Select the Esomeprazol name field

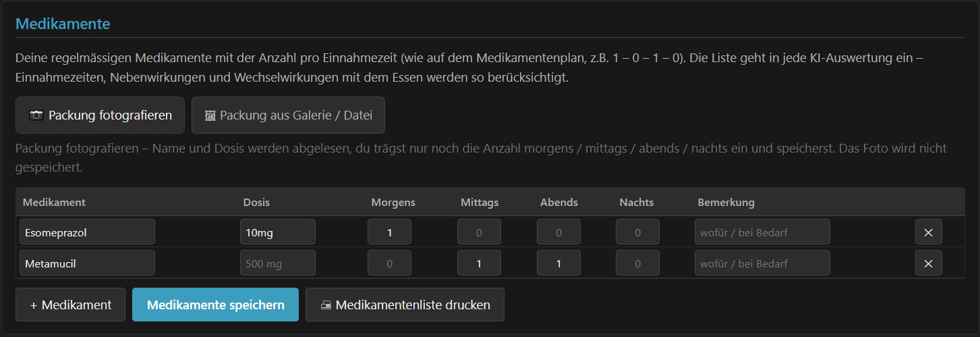tap(87, 232)
